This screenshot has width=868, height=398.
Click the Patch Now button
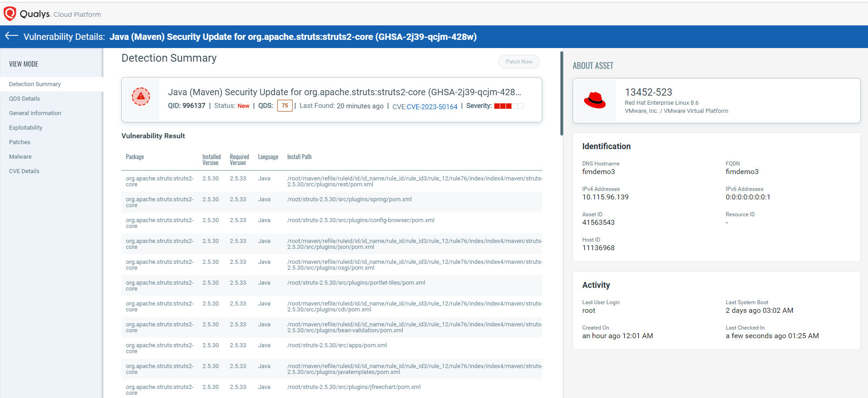[x=519, y=62]
